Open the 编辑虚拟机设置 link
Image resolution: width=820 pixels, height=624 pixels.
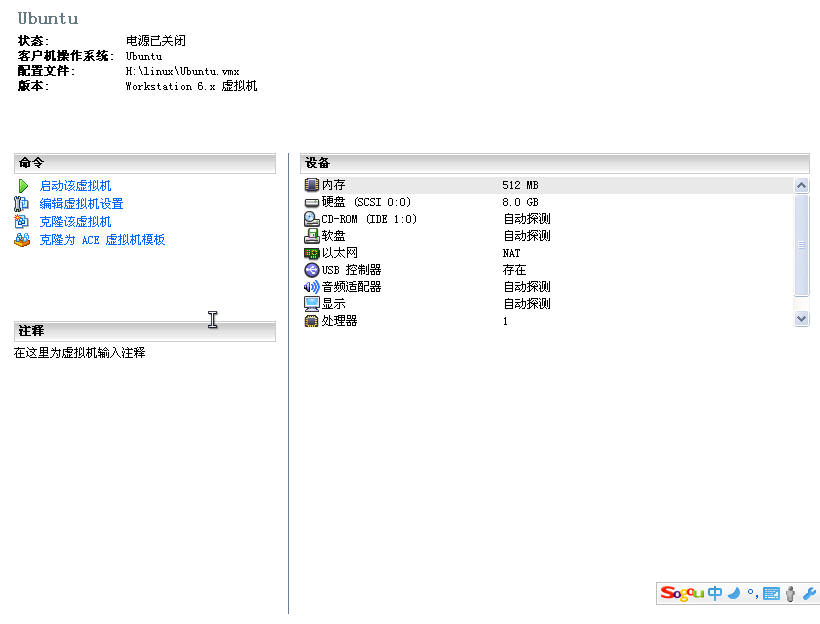tap(82, 203)
